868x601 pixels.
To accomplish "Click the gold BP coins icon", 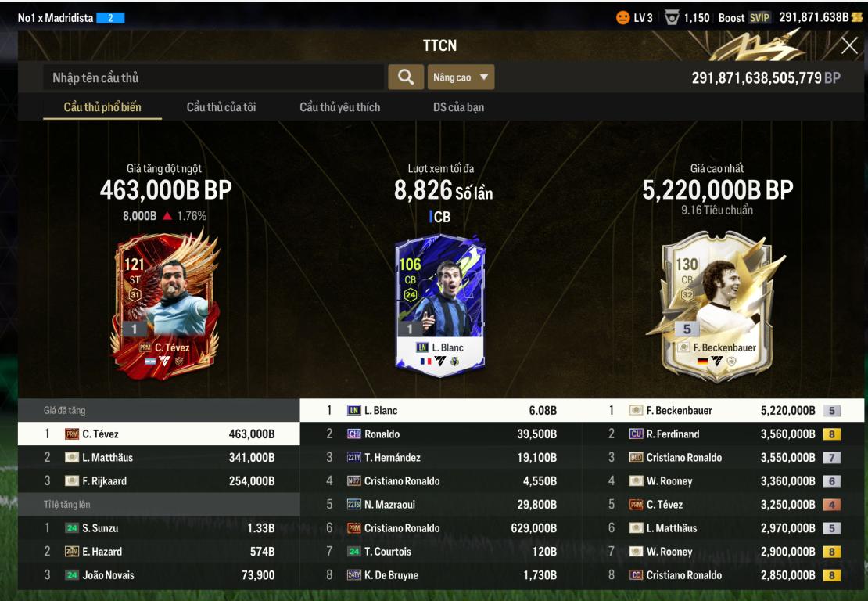I will point(857,17).
